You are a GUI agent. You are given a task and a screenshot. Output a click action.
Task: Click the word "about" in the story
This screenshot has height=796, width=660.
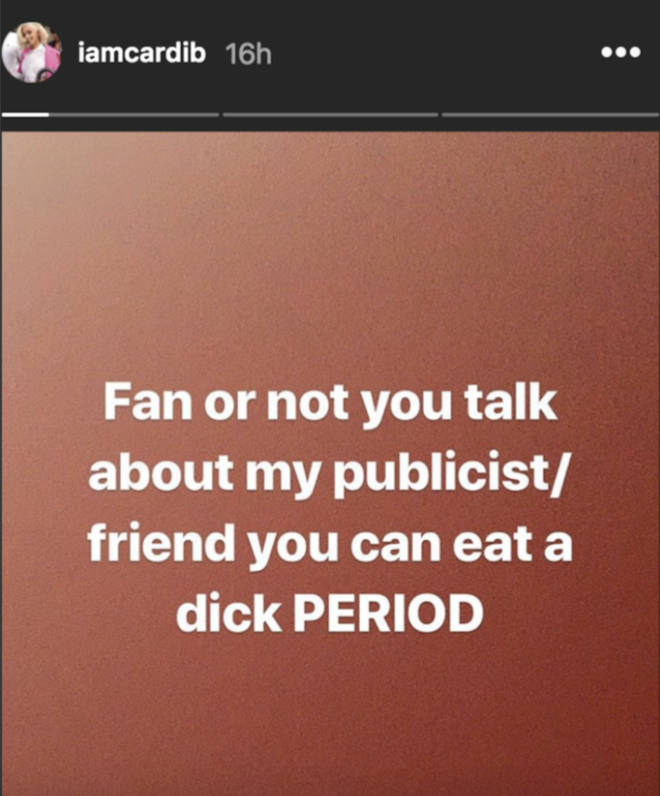161,473
